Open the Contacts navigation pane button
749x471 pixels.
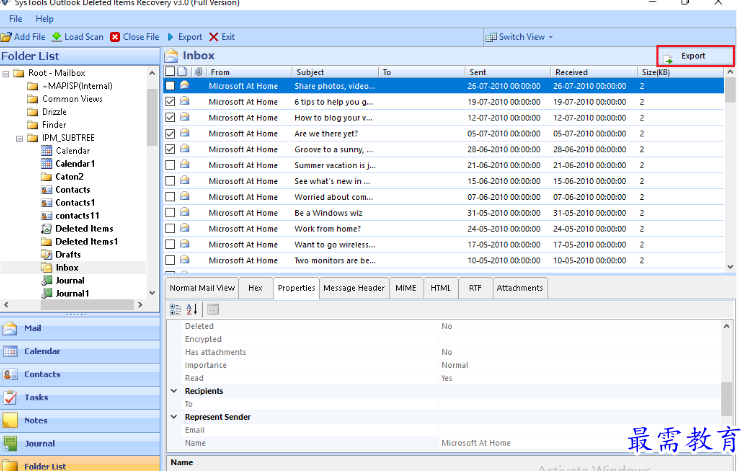tap(80, 374)
